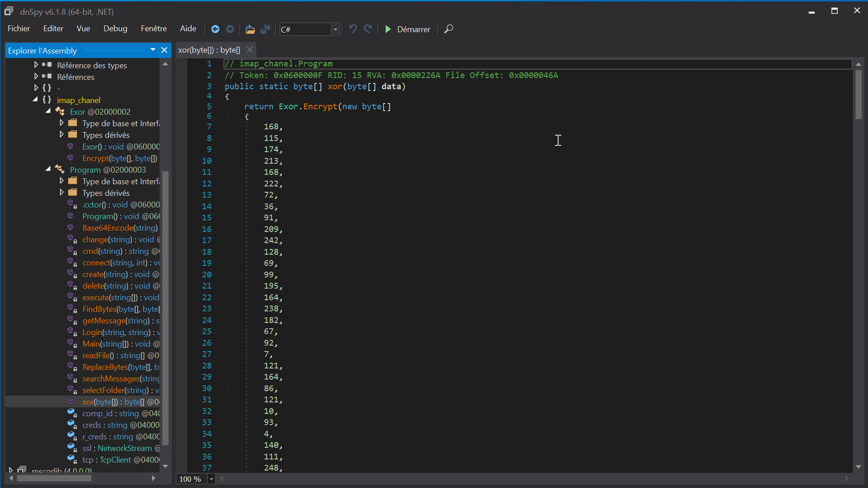Collapse the imap_chanel namespace node
868x488 pixels.
35,99
